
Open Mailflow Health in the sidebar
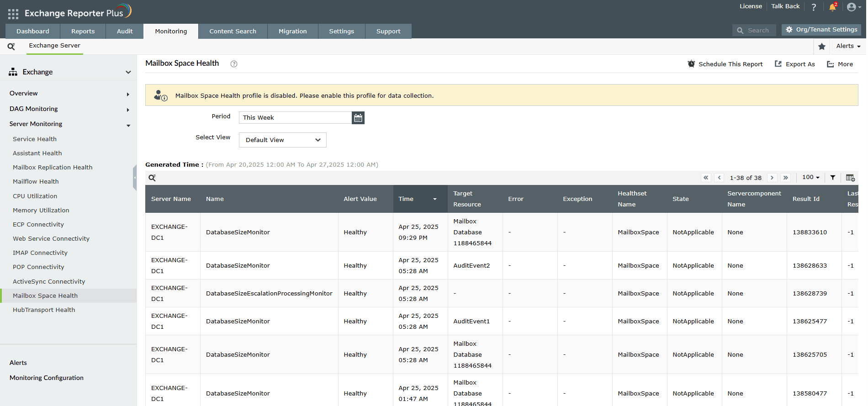click(x=36, y=182)
